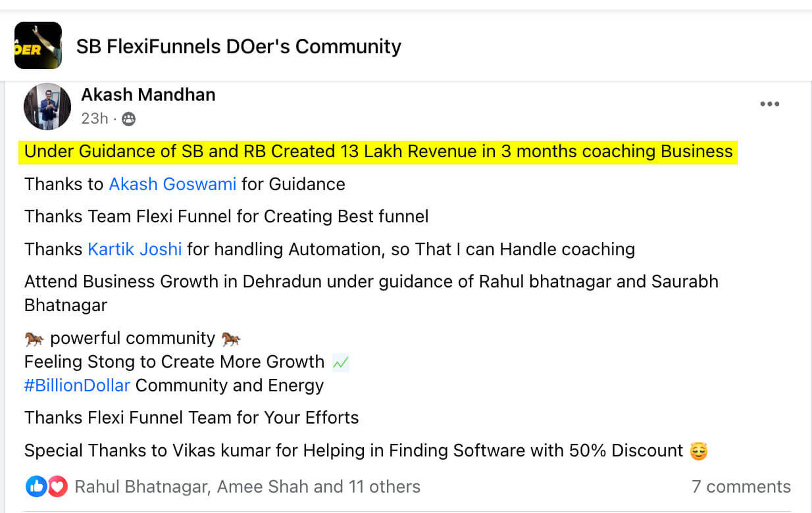Click the yellow highlighted revenue headline
This screenshot has height=513, width=812.
pyautogui.click(x=378, y=152)
